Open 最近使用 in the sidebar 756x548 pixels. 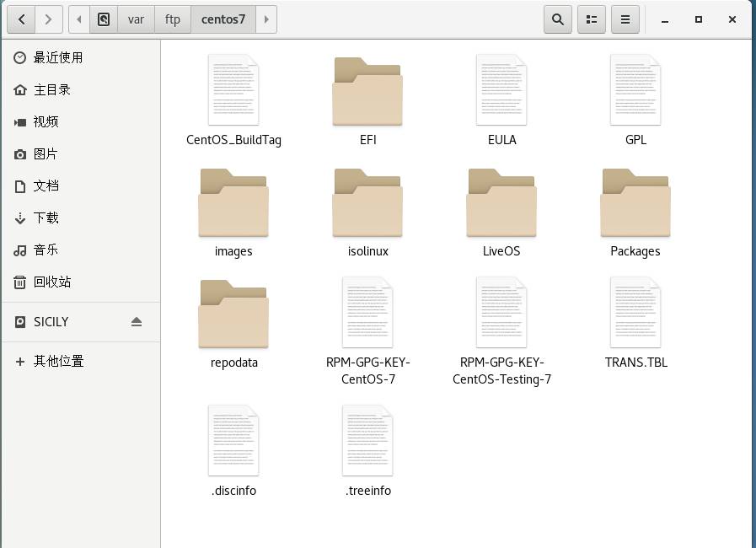[x=57, y=57]
